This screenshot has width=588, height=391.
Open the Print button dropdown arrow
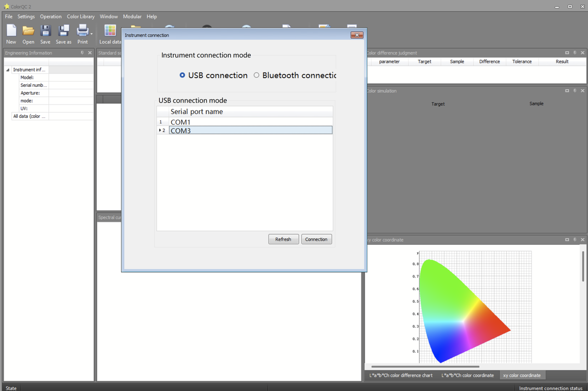(91, 34)
